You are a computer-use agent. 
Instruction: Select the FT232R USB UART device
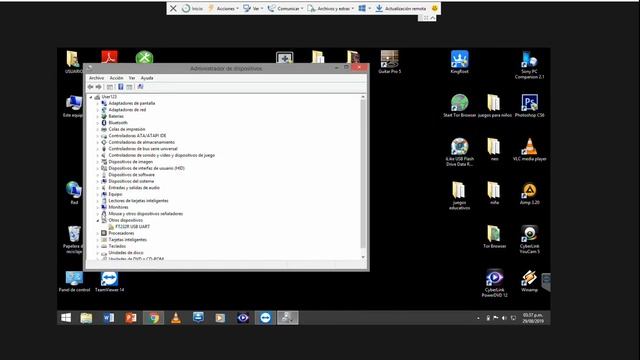point(132,227)
